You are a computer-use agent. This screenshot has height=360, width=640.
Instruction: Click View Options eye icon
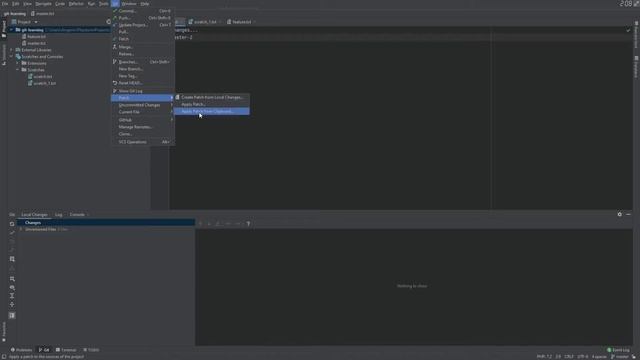pos(12,288)
